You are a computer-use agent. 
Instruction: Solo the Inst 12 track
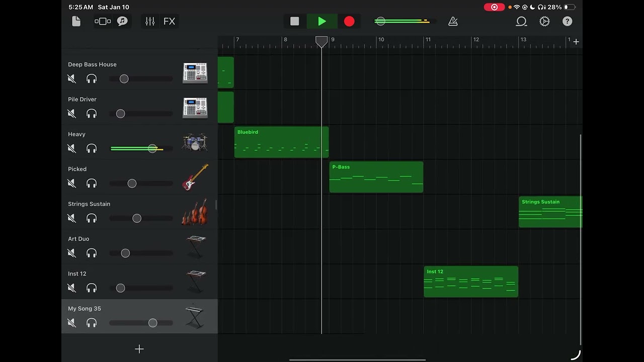[92, 288]
